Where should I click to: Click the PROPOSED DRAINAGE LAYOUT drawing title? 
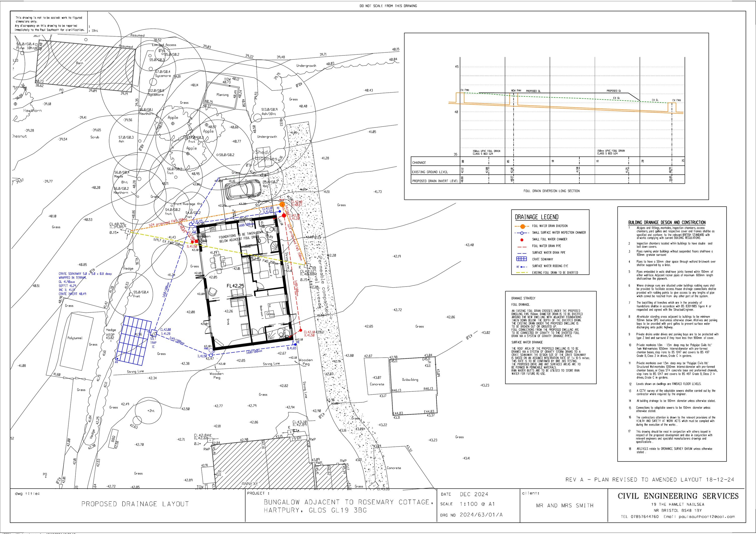(x=135, y=504)
